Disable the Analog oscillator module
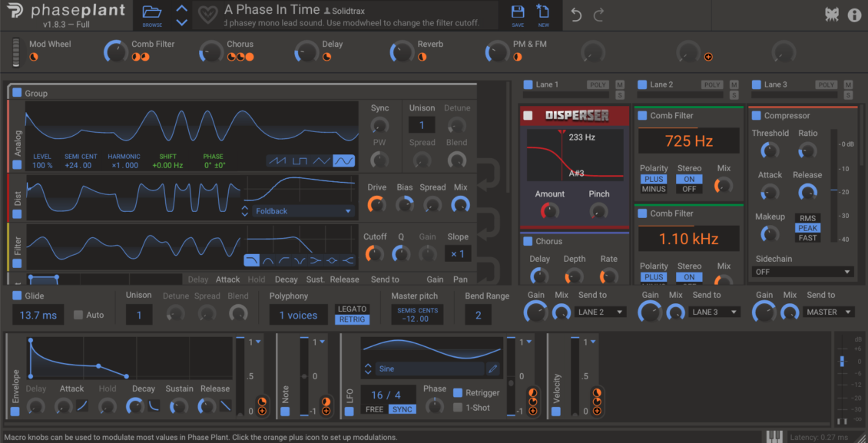 (x=17, y=164)
